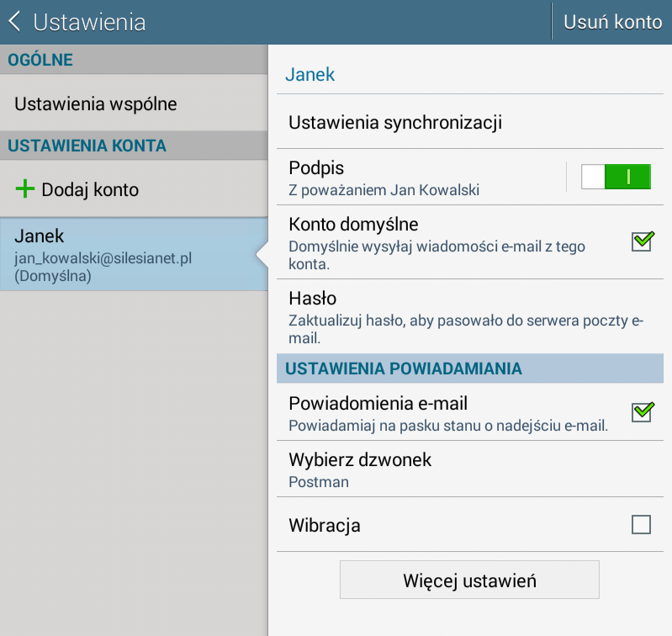The width and height of the screenshot is (672, 636).
Task: Edit signature text Z poważaniem Jan Kowalski
Action: (x=384, y=190)
